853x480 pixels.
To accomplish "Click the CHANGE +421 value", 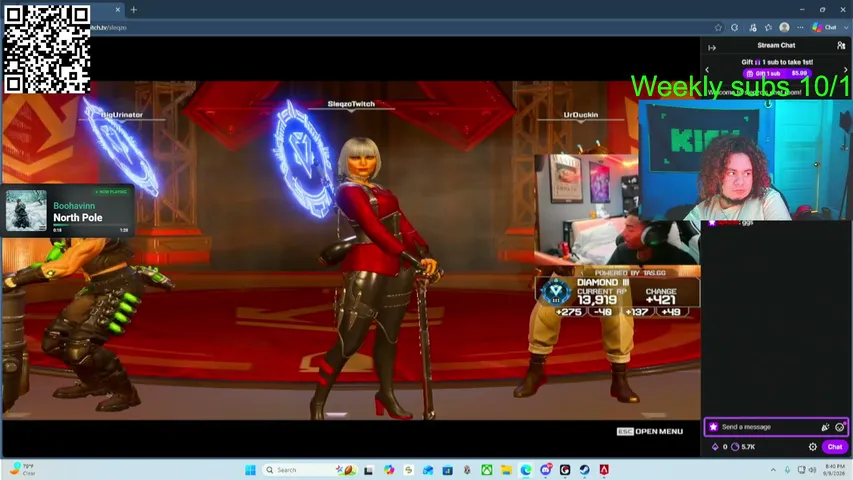I will [660, 300].
